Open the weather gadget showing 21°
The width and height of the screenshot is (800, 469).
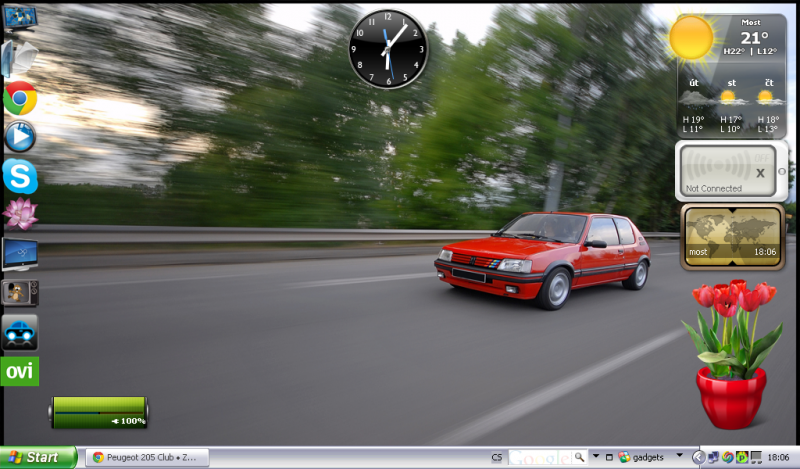click(729, 76)
